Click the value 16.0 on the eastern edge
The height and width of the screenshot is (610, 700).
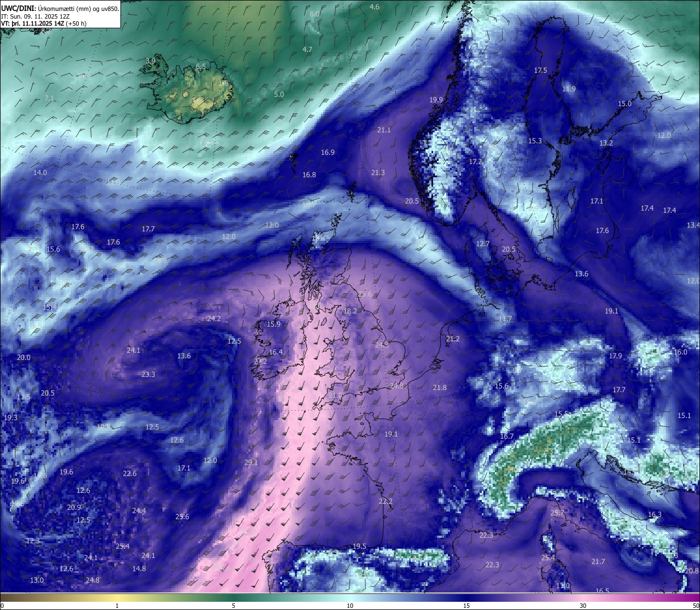680,352
